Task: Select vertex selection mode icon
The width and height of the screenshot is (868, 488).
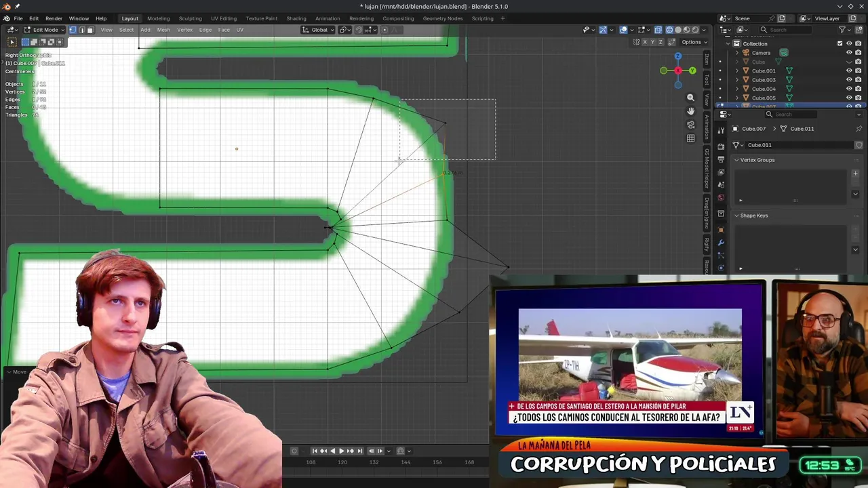Action: (73, 30)
